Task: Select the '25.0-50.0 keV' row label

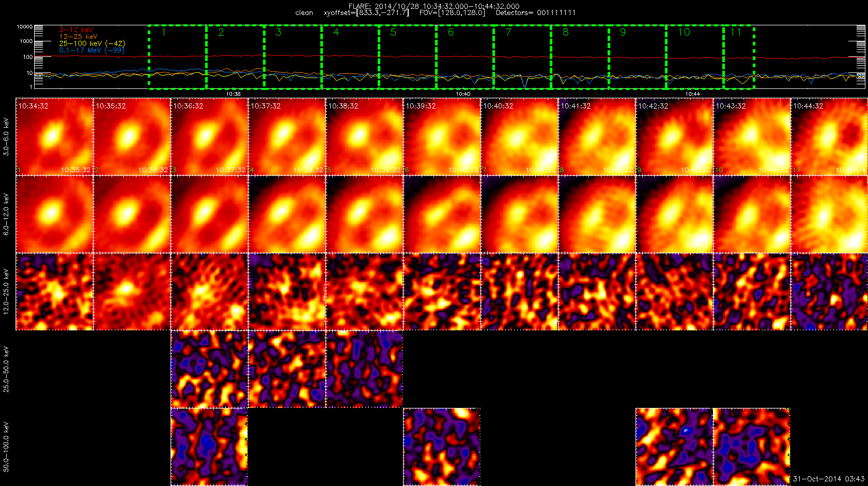Action: (6, 370)
